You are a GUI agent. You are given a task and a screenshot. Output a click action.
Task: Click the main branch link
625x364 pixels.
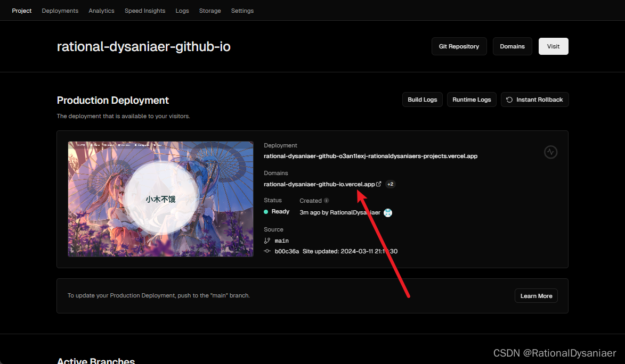(281, 241)
